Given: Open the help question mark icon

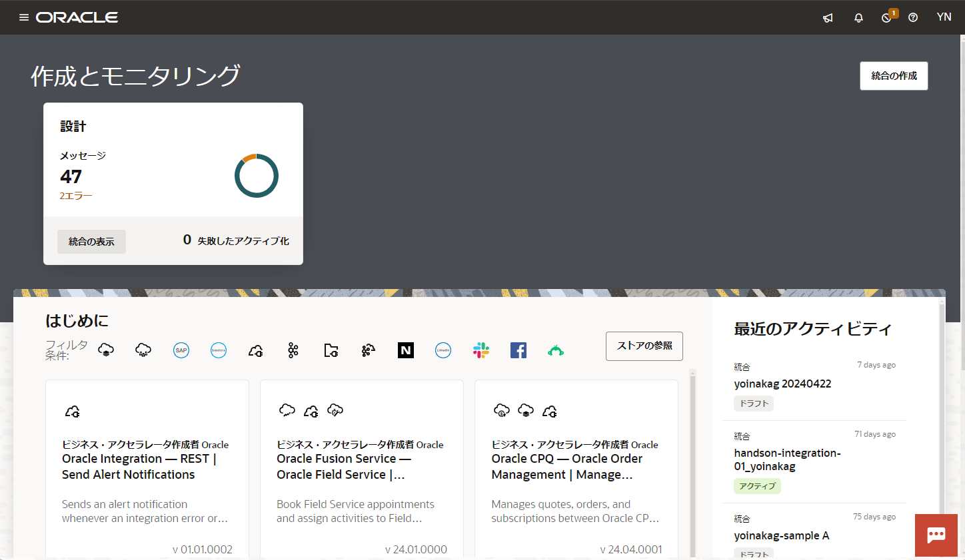Looking at the screenshot, I should (913, 18).
